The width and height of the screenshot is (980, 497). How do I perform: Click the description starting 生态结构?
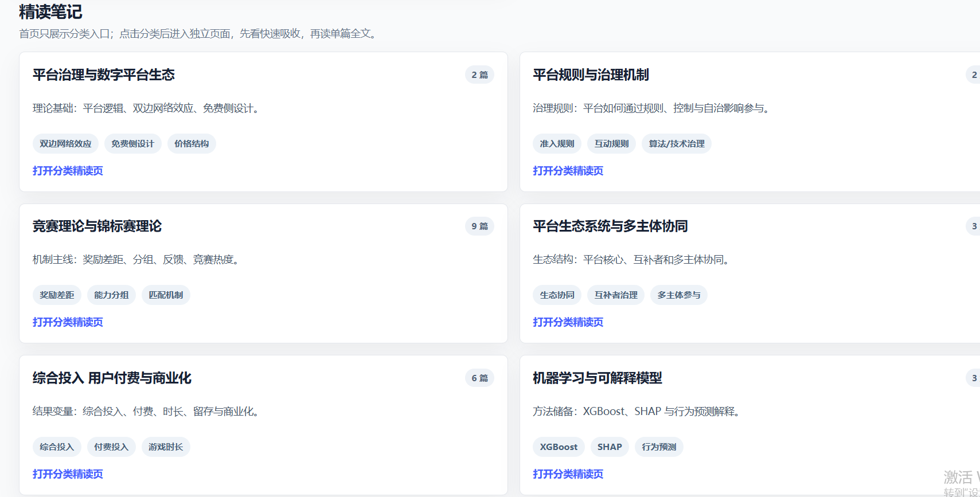click(x=633, y=259)
